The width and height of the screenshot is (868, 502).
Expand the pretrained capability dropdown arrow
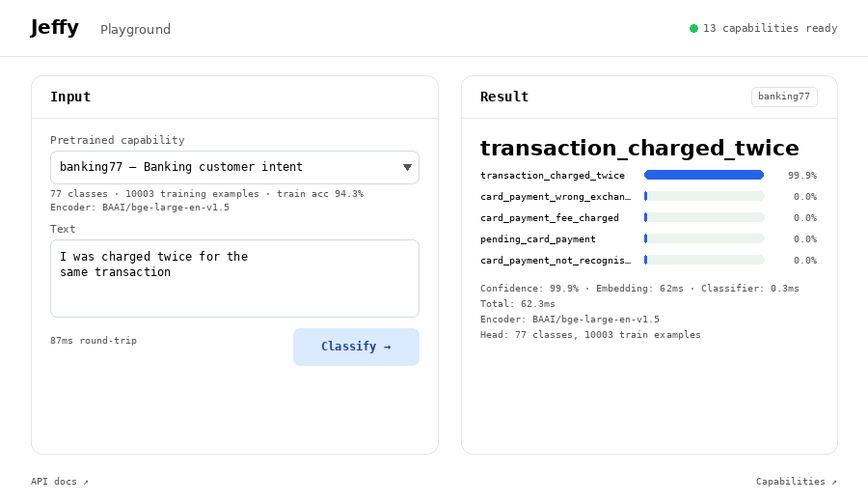407,167
